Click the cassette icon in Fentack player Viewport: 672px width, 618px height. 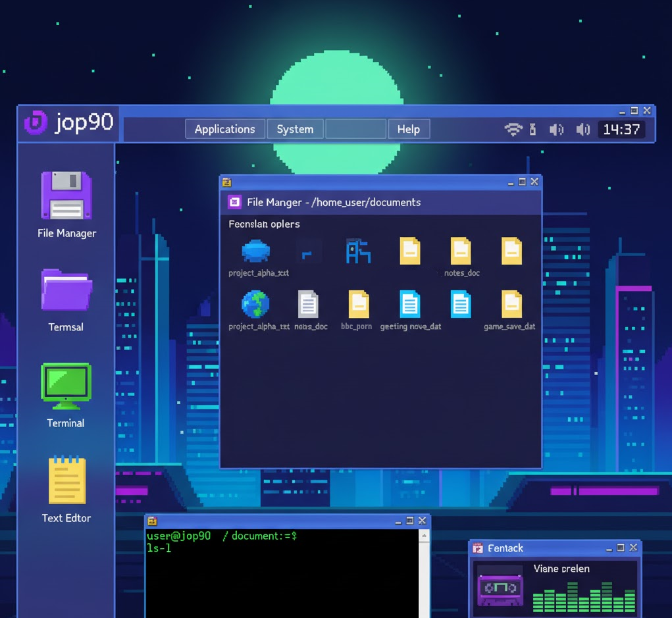[x=500, y=588]
